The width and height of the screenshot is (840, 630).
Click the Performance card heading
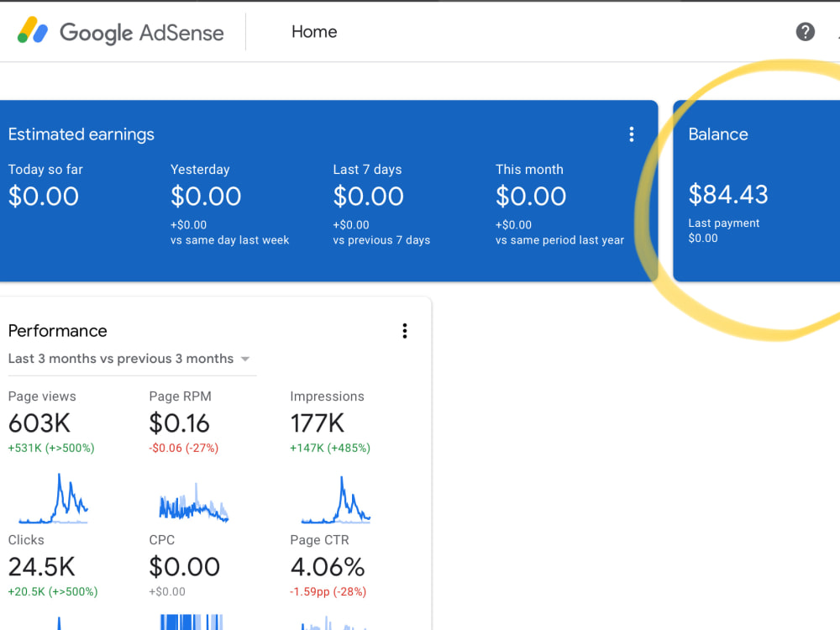click(x=57, y=331)
